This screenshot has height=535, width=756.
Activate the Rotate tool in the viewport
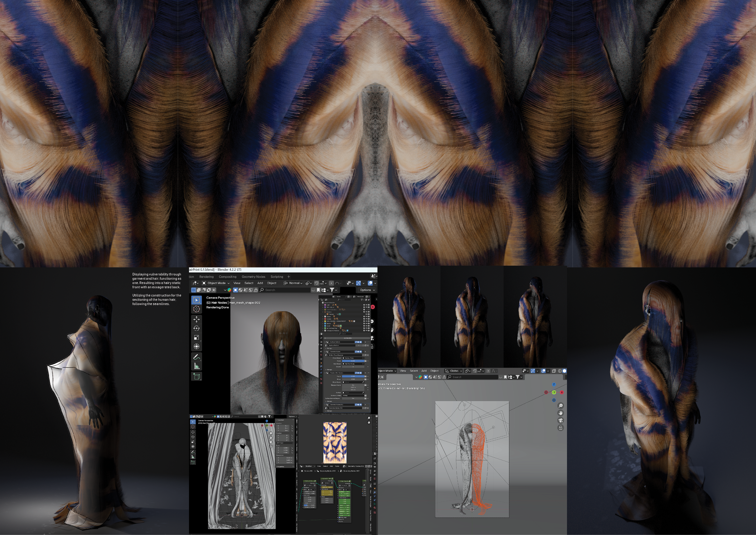tap(197, 329)
